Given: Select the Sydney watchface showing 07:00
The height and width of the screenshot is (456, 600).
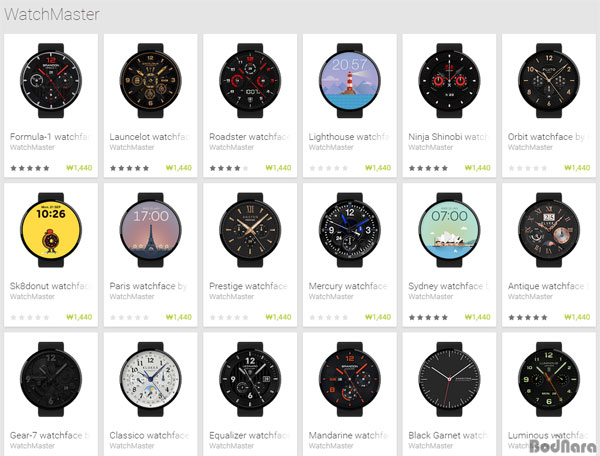Looking at the screenshot, I should point(449,230).
